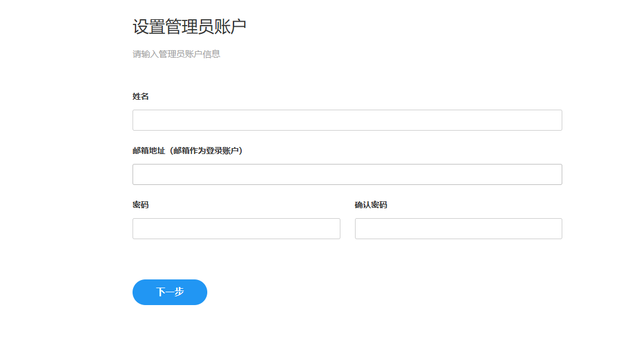The width and height of the screenshot is (623, 364).
Task: Place cursor in the login email box
Action: [x=347, y=174]
